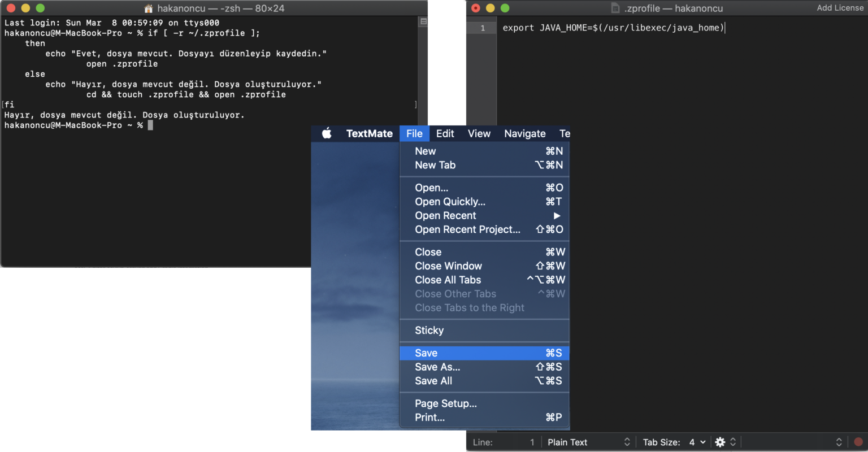Select Open Quickly... menu entry
Screen dimensions: 868x452
tap(484, 202)
